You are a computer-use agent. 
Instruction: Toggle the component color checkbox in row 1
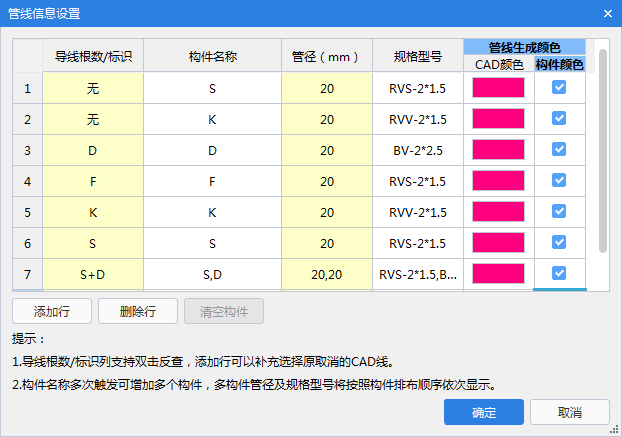pyautogui.click(x=559, y=88)
